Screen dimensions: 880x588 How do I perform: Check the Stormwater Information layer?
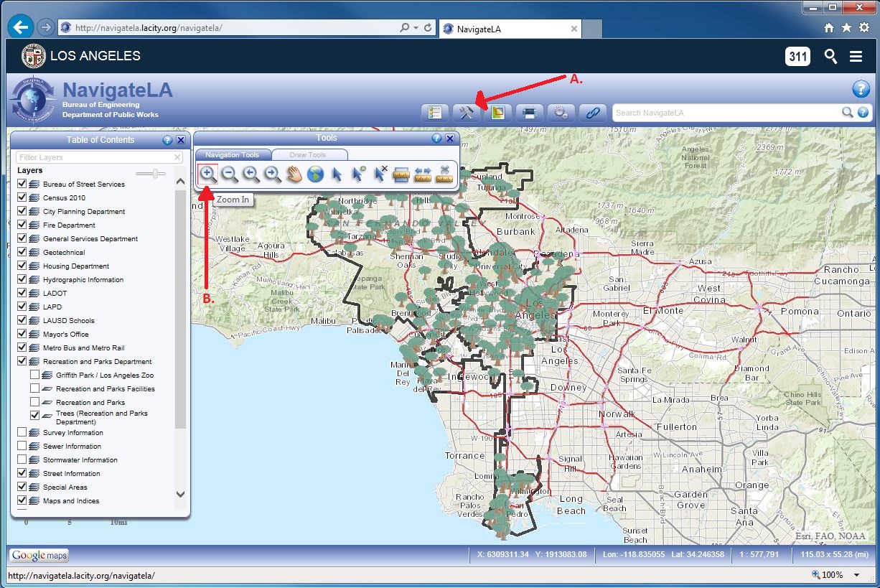22,459
